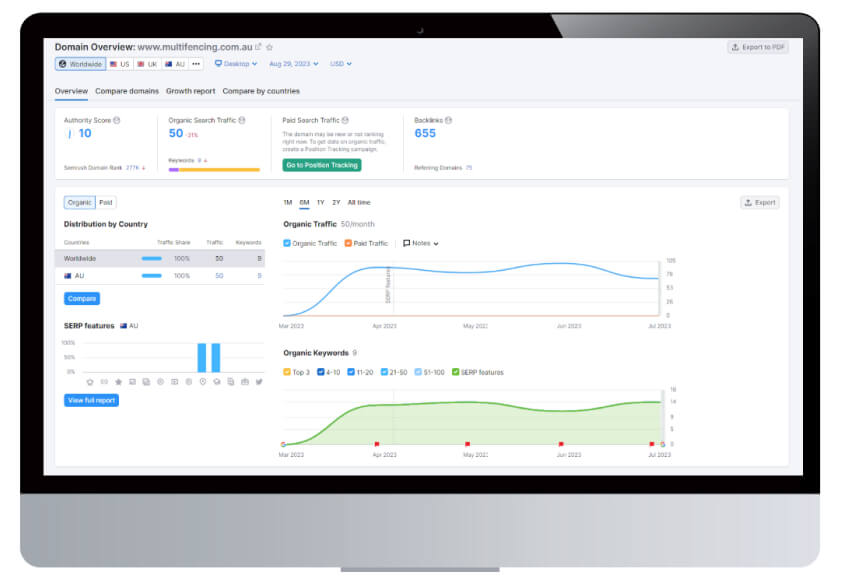Set chart range to 1Y

tap(321, 203)
